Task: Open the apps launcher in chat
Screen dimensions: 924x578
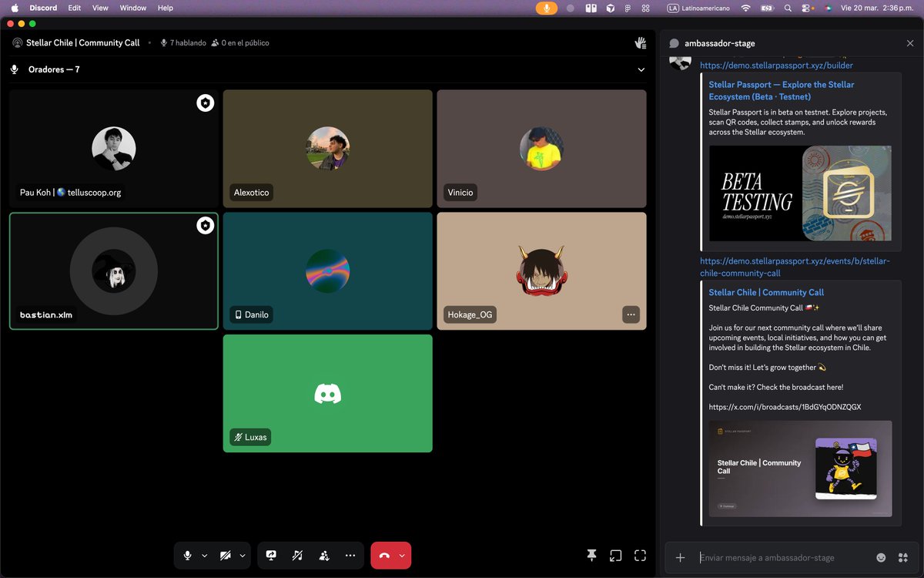Action: [903, 557]
